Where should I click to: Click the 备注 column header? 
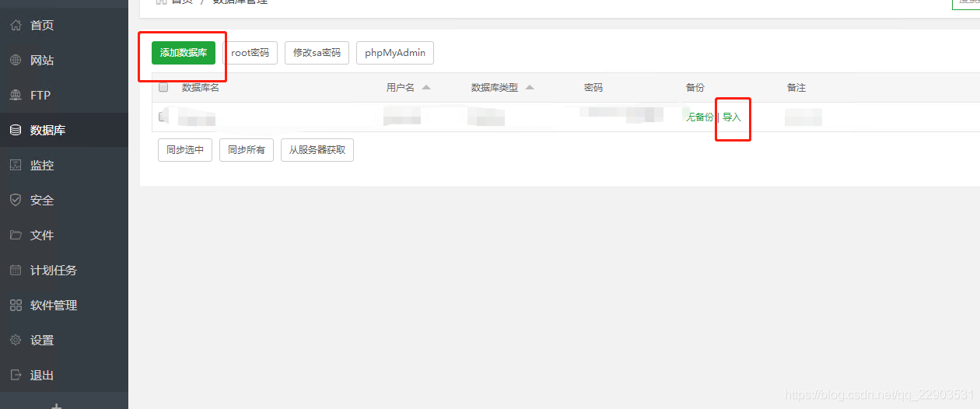tap(796, 88)
